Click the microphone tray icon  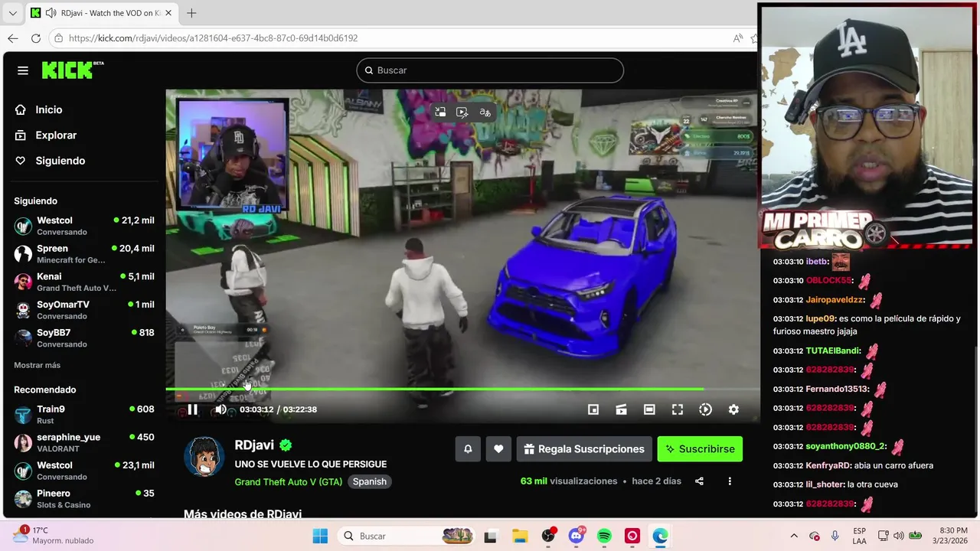[835, 536]
